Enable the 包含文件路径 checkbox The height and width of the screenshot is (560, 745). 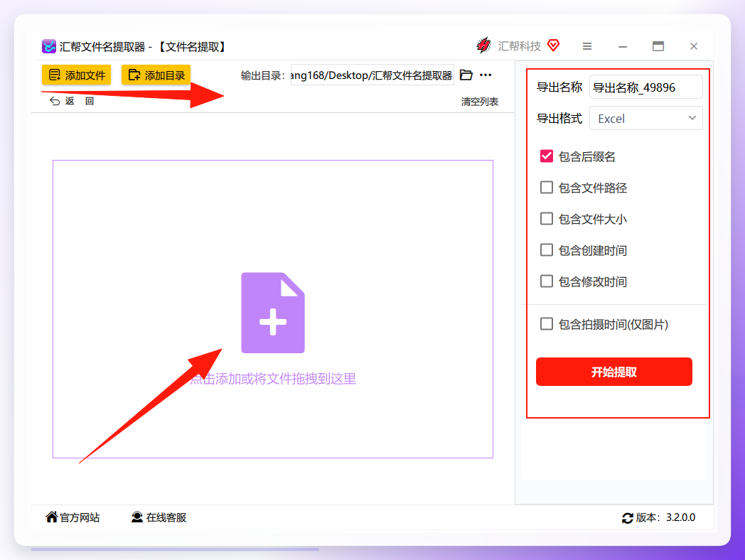click(547, 188)
